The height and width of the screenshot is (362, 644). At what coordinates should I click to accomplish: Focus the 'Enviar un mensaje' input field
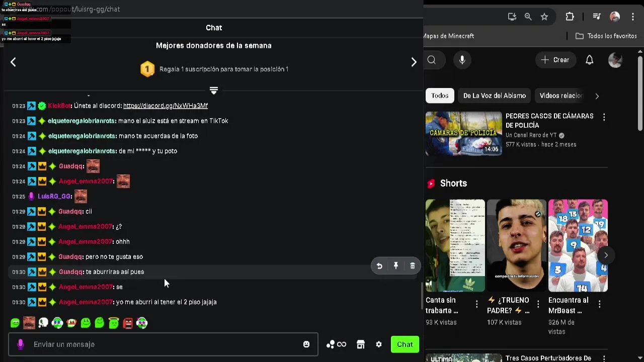[163, 344]
